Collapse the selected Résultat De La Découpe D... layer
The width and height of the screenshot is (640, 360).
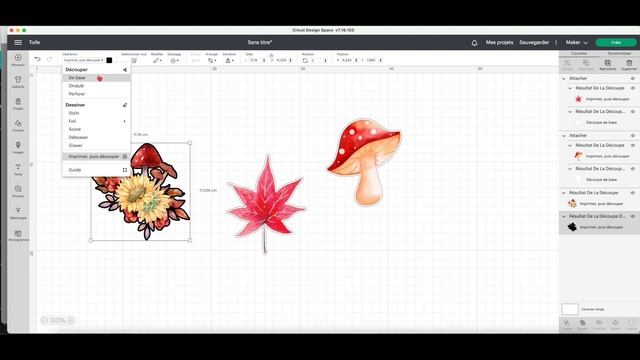pos(564,216)
